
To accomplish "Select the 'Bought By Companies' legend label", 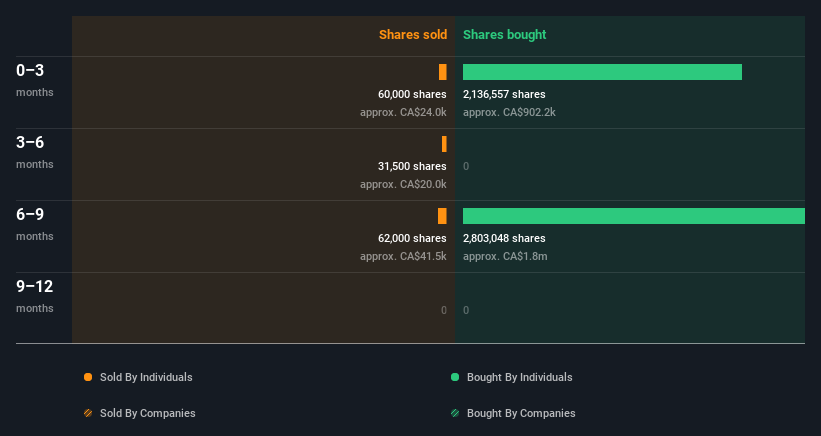I will click(521, 413).
